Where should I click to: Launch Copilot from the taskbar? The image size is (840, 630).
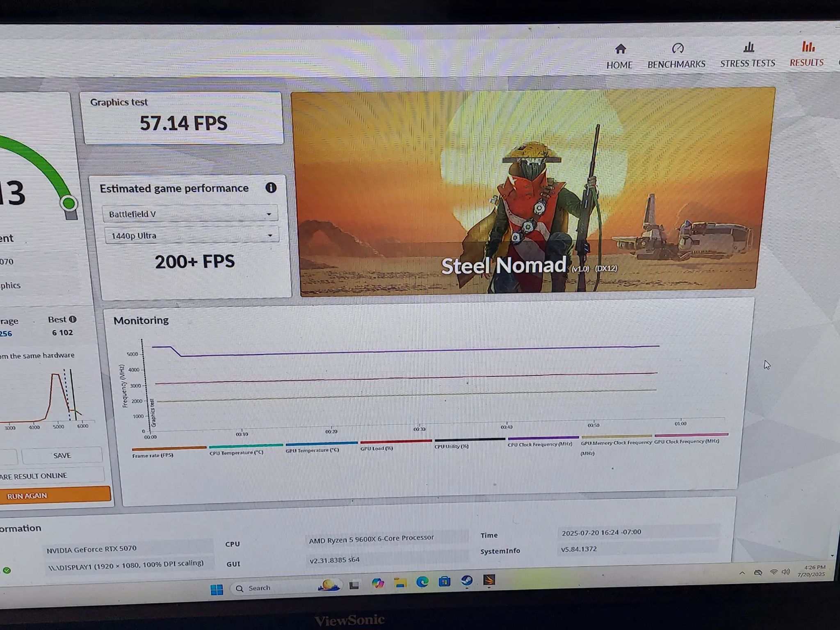[377, 583]
